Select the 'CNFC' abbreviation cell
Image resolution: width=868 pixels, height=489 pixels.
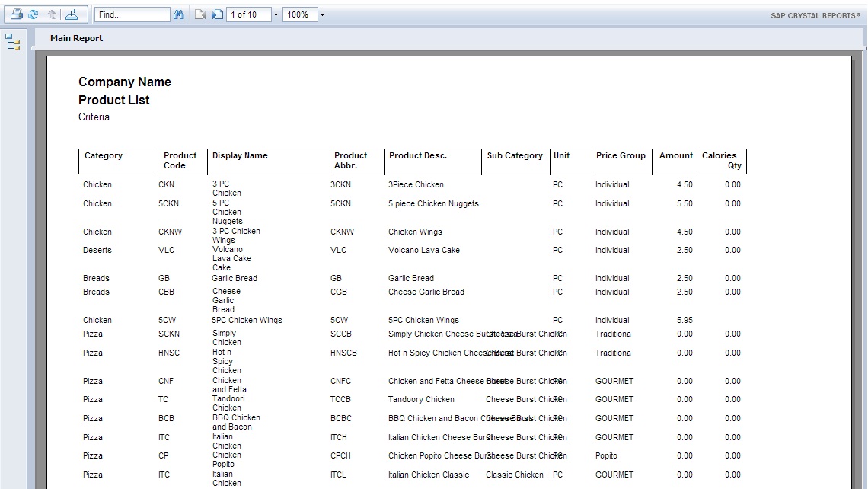click(x=340, y=381)
